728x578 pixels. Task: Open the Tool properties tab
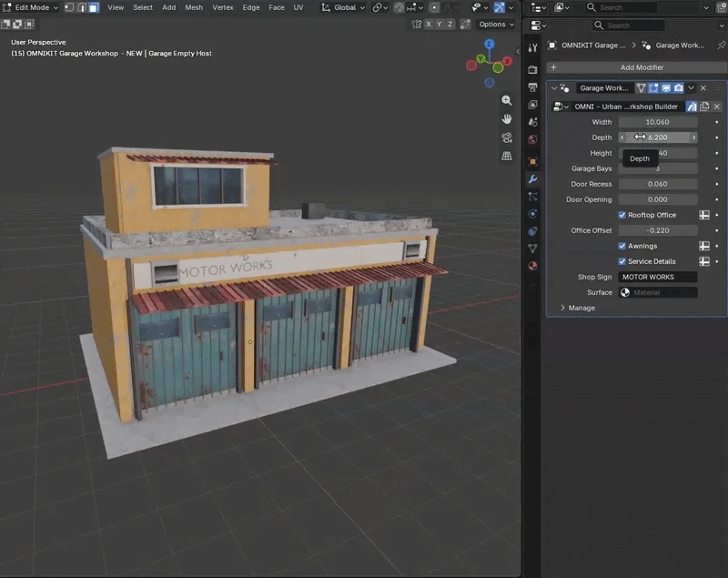tap(532, 47)
